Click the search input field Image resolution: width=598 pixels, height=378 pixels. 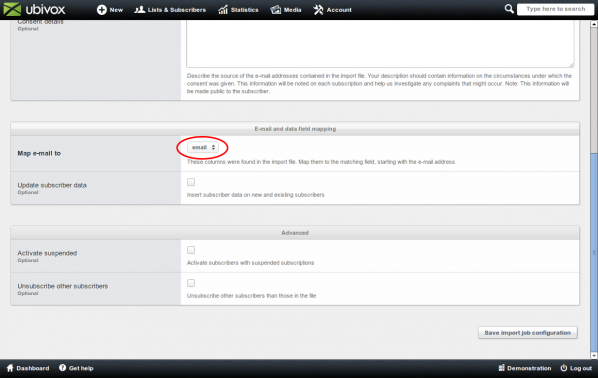point(556,9)
